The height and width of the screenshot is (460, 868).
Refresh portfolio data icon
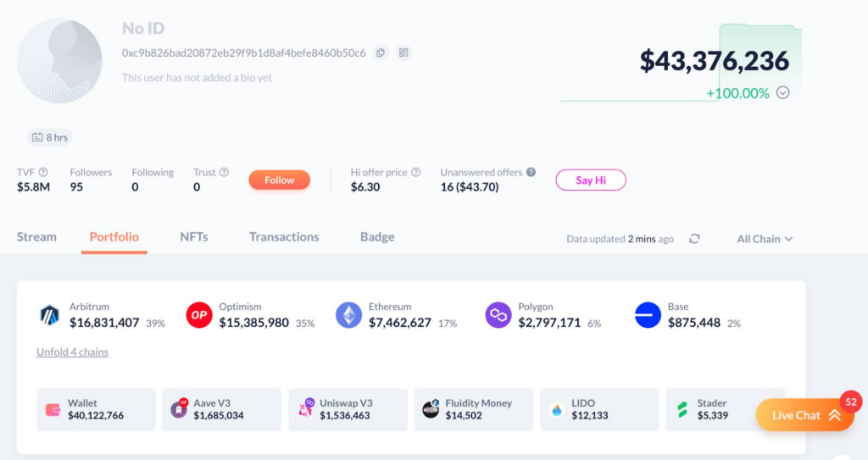tap(694, 239)
